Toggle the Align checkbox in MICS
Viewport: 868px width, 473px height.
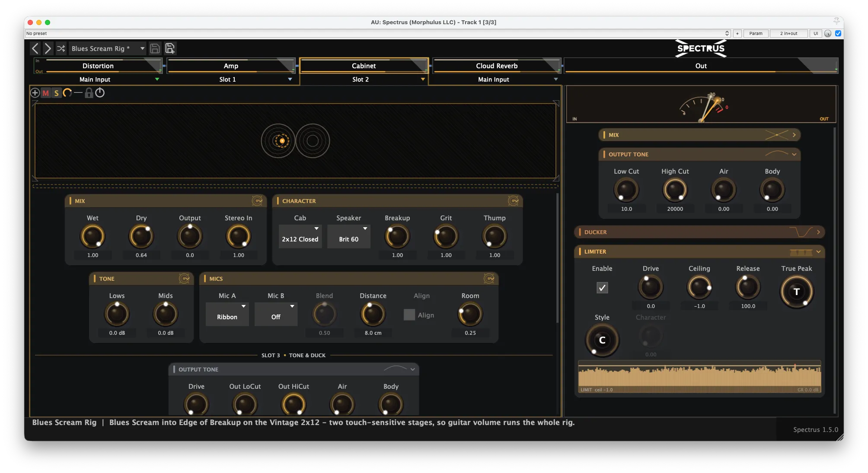[x=409, y=315]
